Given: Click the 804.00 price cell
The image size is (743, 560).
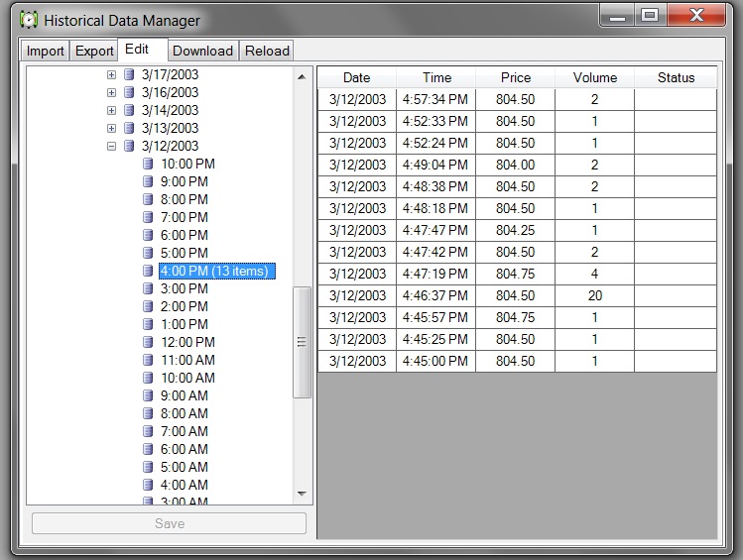Looking at the screenshot, I should click(x=515, y=165).
